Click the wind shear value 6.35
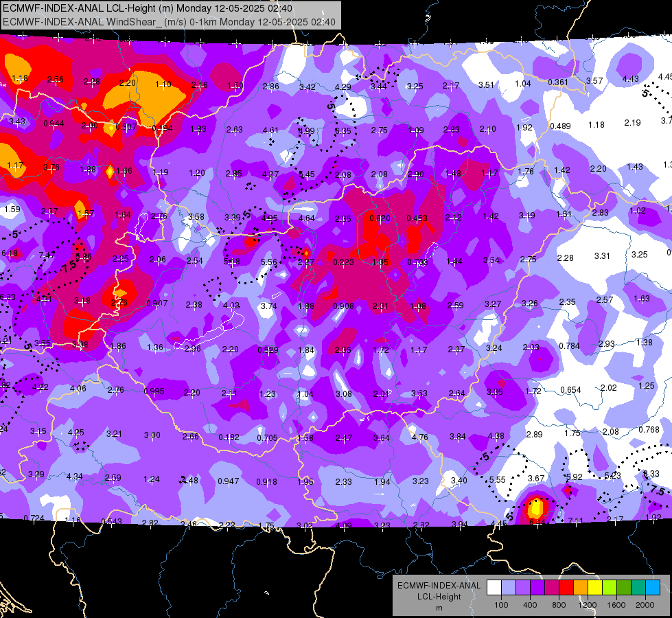Viewport: 672px width, 618px height. coord(343,130)
